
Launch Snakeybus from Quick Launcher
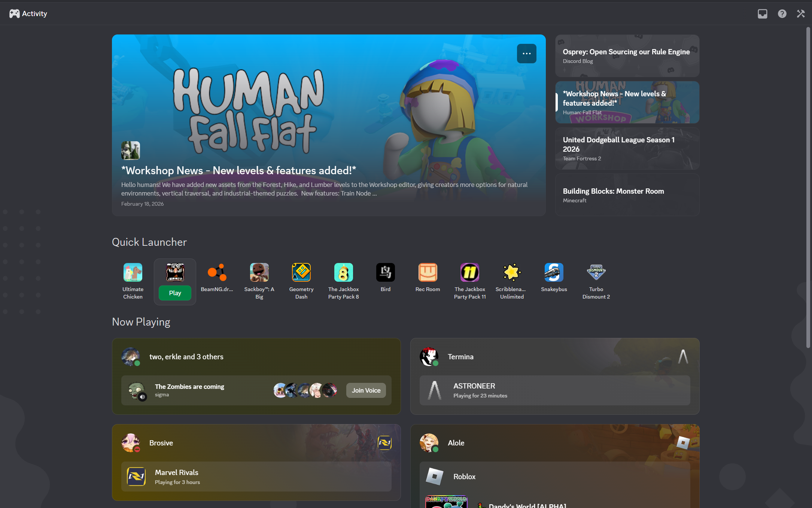click(x=554, y=272)
